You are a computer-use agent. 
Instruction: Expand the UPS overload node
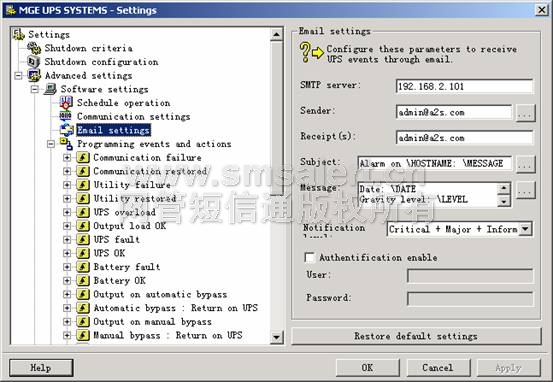click(67, 212)
